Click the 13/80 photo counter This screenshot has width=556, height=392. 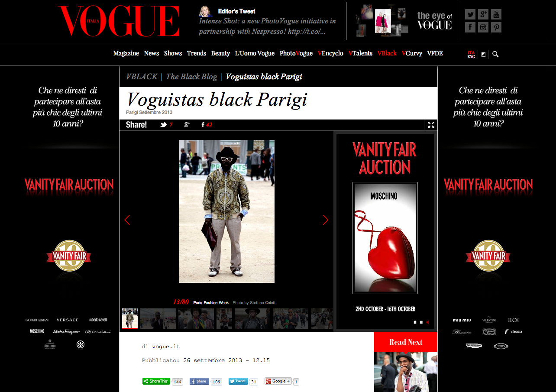(x=181, y=302)
